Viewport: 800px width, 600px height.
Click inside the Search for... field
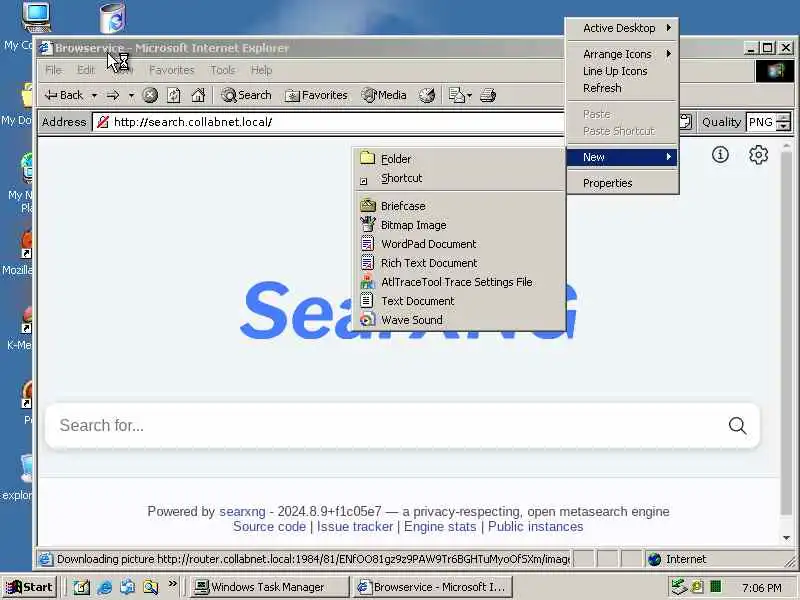[x=388, y=426]
